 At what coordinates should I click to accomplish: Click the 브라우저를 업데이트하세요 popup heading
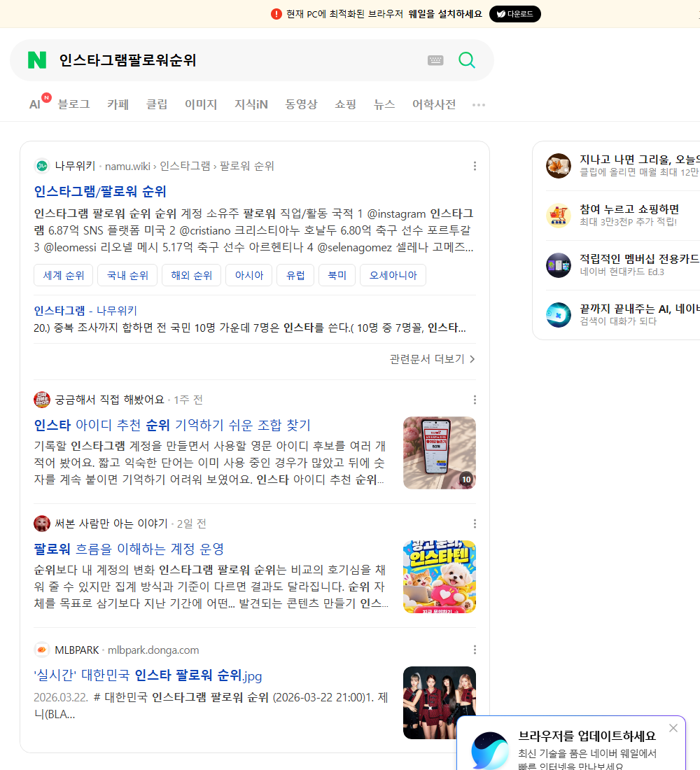[587, 736]
